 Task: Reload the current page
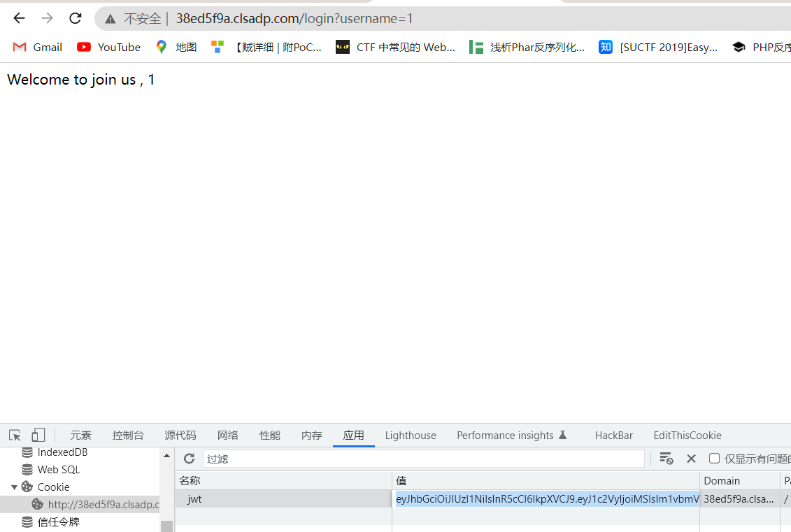(76, 18)
